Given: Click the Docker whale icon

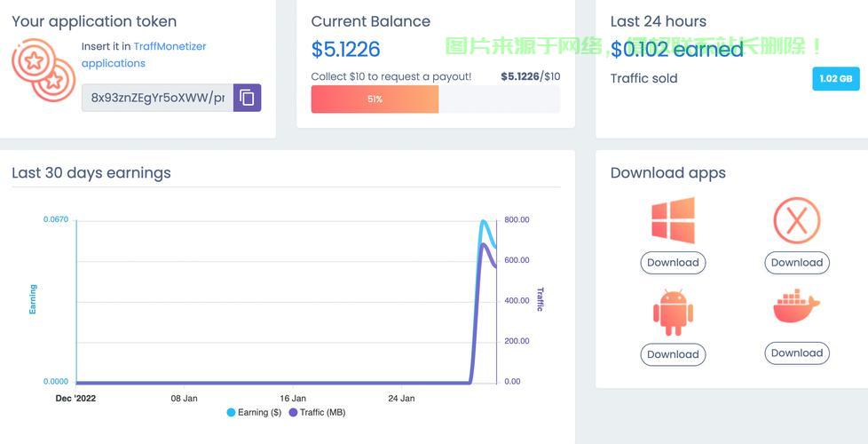Looking at the screenshot, I should (796, 307).
